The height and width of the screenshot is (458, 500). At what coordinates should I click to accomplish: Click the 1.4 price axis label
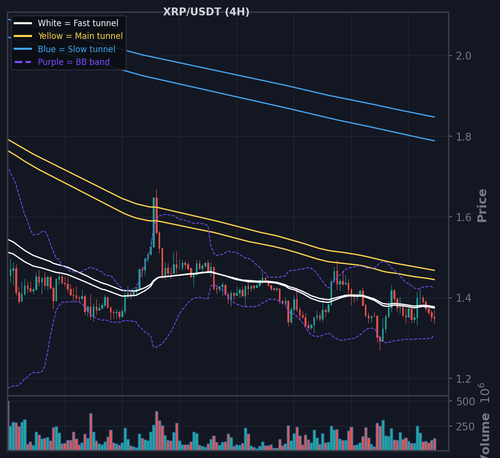coord(464,298)
